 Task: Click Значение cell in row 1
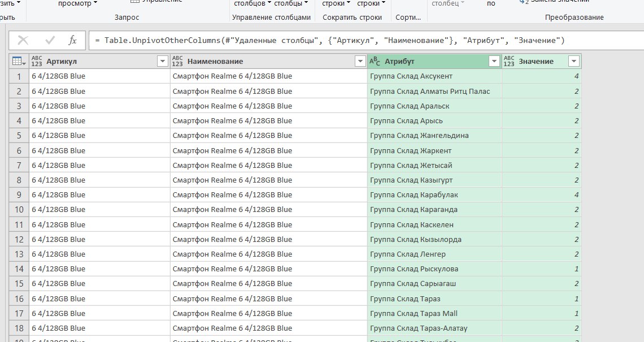pos(541,76)
